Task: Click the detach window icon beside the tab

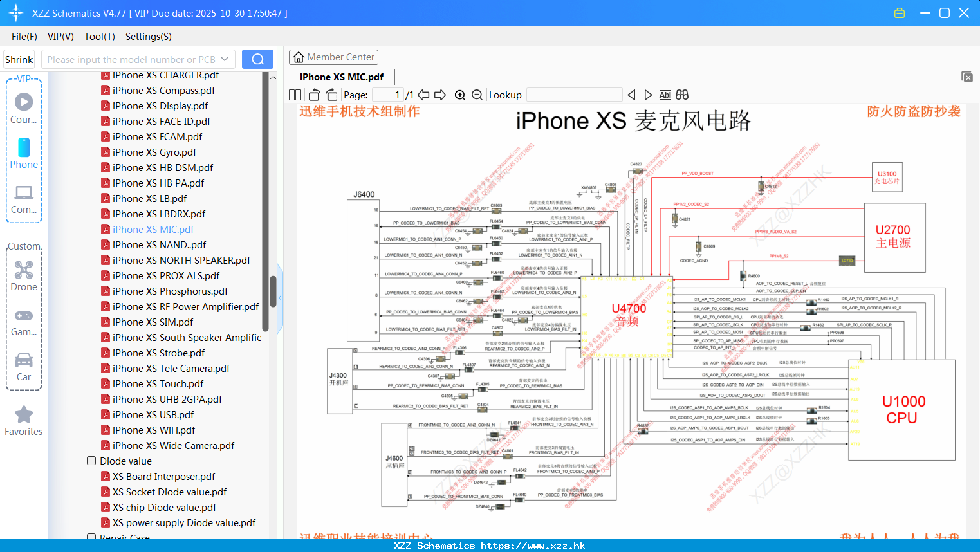Action: coord(967,77)
